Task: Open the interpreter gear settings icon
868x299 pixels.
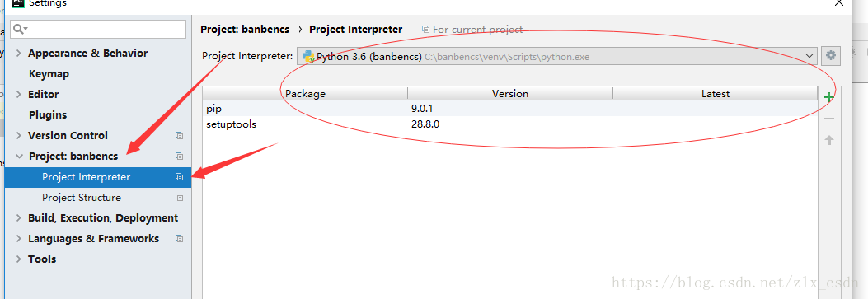Action: click(830, 55)
